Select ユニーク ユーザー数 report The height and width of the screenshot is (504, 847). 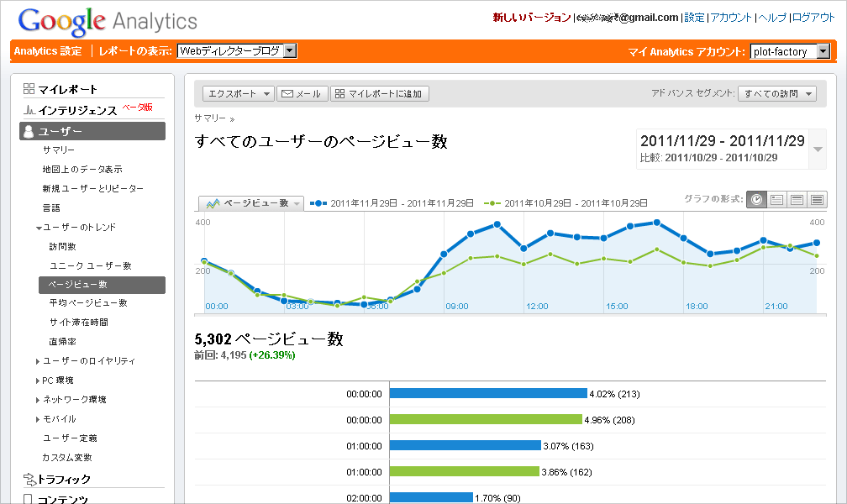click(90, 265)
